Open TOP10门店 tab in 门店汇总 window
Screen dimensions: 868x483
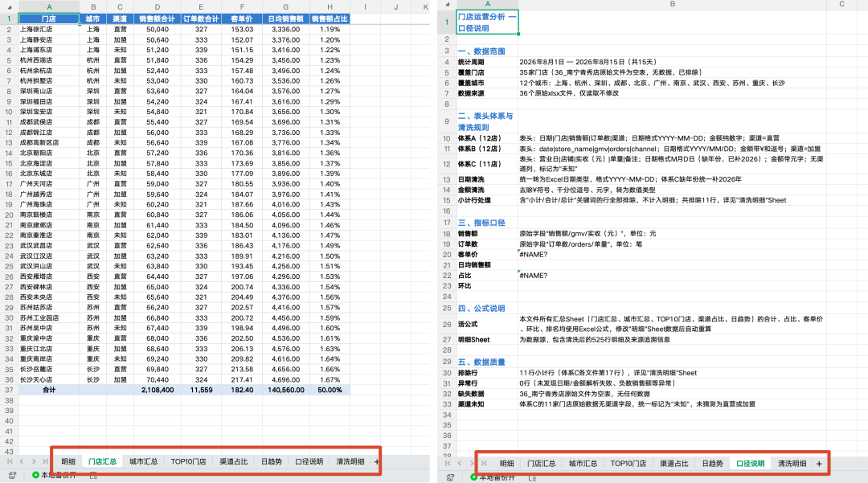pos(188,461)
